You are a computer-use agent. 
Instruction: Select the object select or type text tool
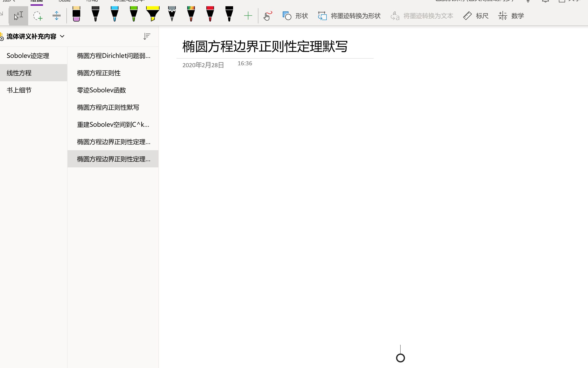pyautogui.click(x=18, y=16)
